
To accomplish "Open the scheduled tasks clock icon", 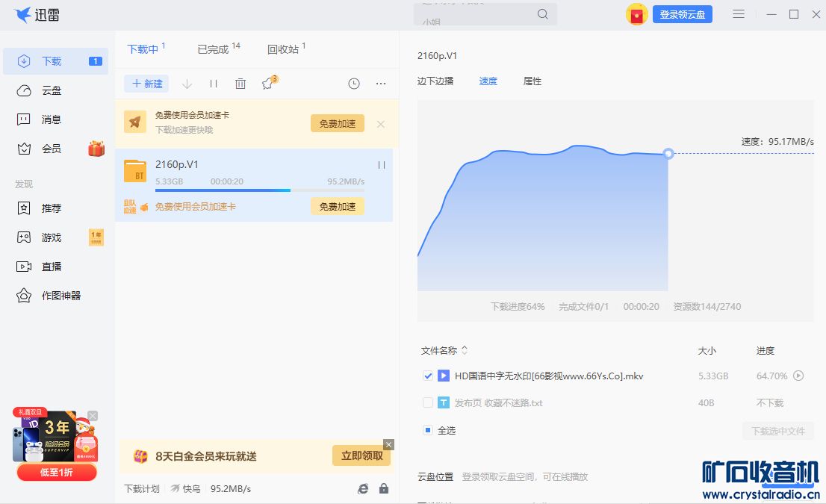I will (x=354, y=84).
